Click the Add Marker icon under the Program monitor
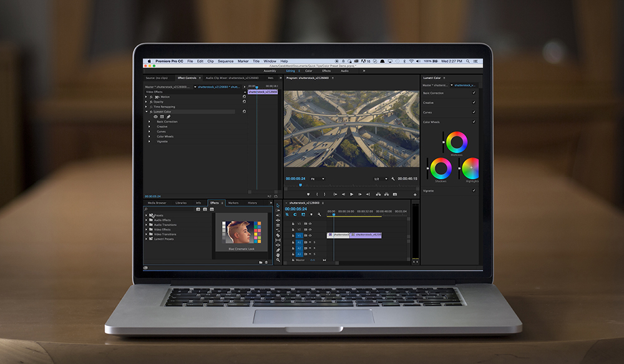Image resolution: width=624 pixels, height=364 pixels. click(x=309, y=194)
